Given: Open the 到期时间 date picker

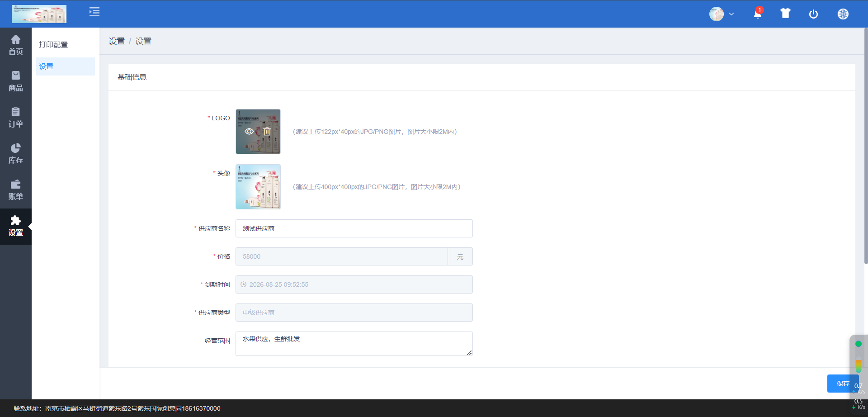Looking at the screenshot, I should pyautogui.click(x=354, y=284).
